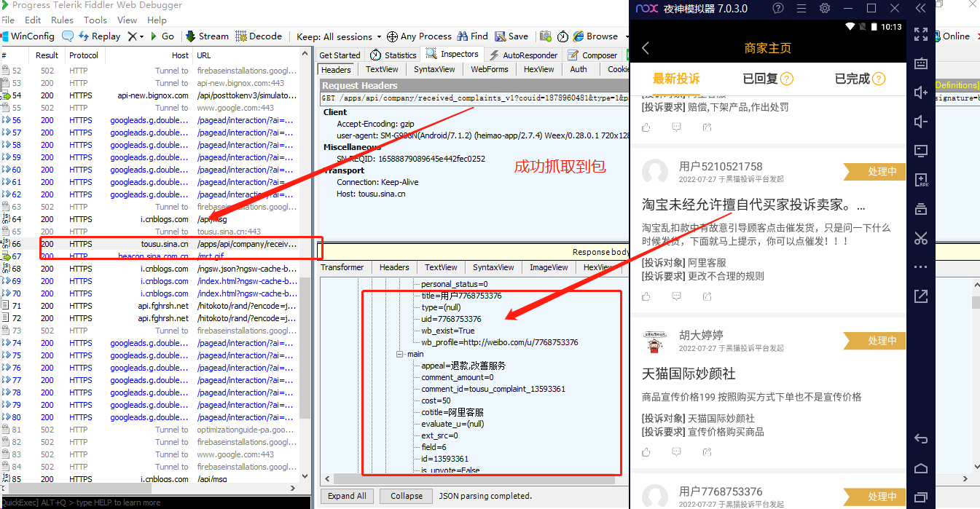The height and width of the screenshot is (509, 980).
Task: Open the Rules menu
Action: pyautogui.click(x=62, y=20)
